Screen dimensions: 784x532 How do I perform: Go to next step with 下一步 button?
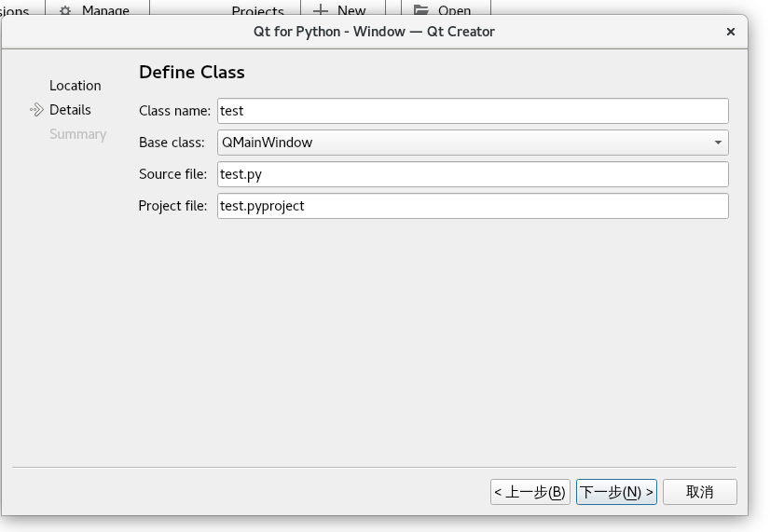pyautogui.click(x=616, y=492)
